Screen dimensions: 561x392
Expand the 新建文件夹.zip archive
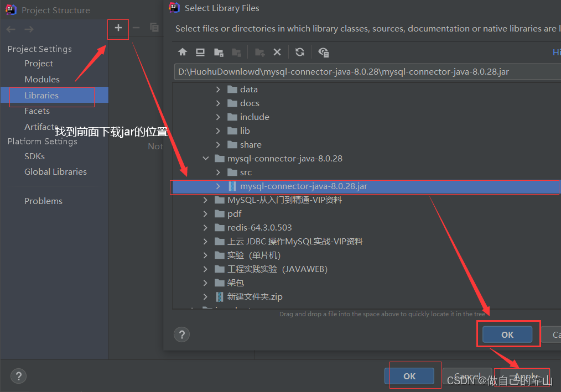coord(205,297)
